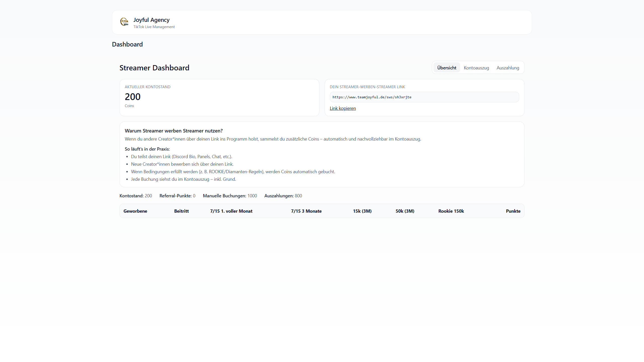This screenshot has width=644, height=362.
Task: Click the Auszahlungen 800 summary stat
Action: tap(283, 196)
